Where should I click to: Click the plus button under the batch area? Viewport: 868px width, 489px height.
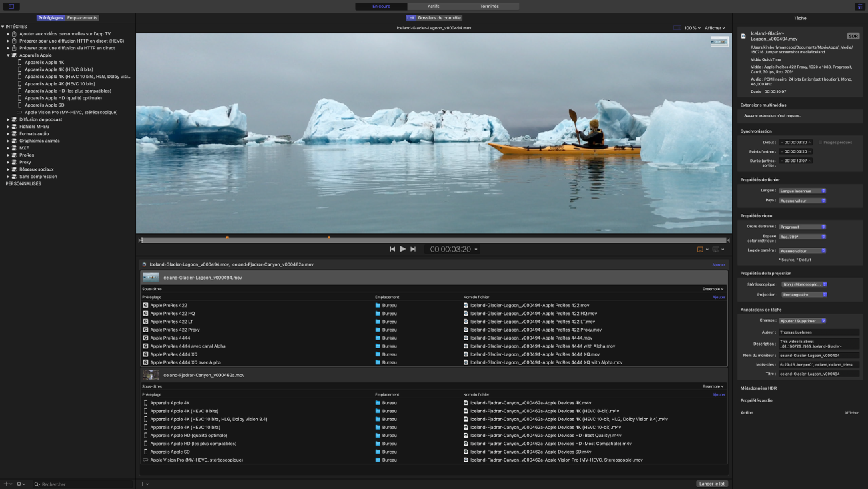pos(143,484)
